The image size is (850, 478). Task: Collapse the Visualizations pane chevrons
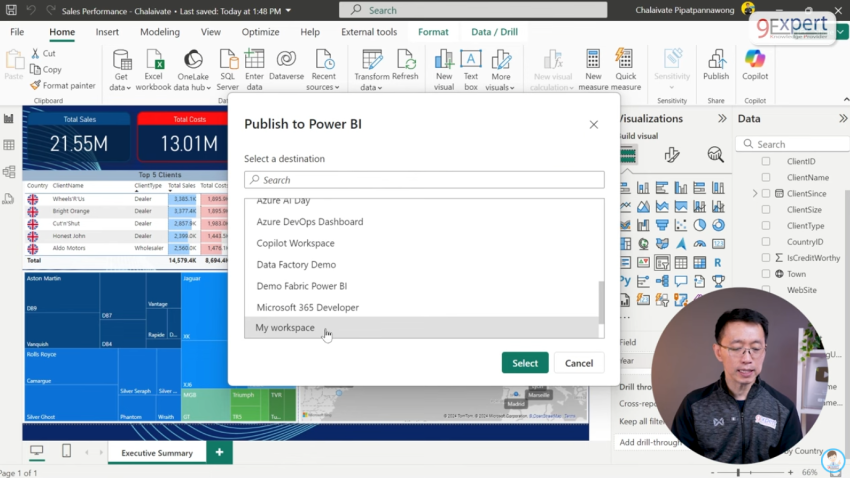(722, 119)
